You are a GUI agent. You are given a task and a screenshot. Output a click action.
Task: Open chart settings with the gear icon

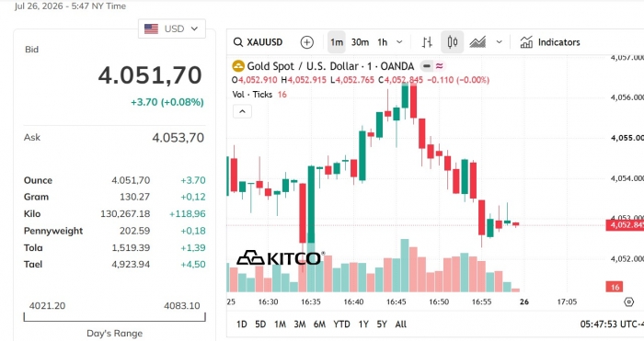point(628,302)
